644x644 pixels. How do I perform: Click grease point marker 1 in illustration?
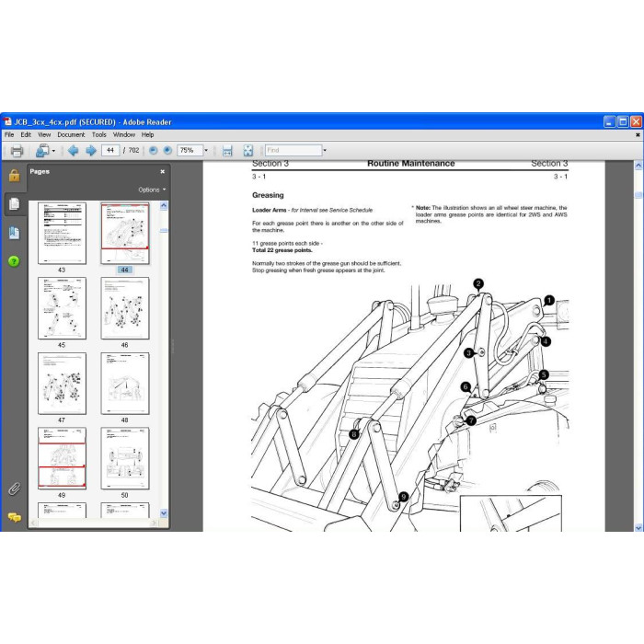click(x=548, y=300)
